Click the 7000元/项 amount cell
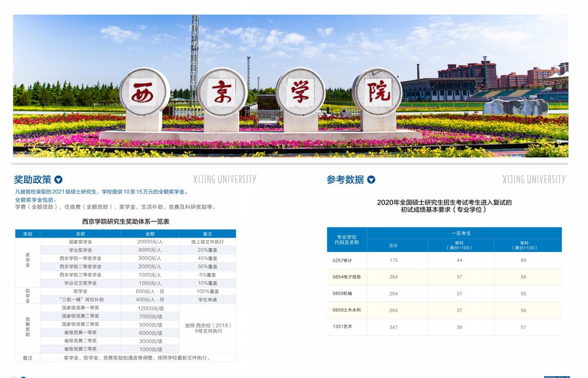 pos(150,316)
